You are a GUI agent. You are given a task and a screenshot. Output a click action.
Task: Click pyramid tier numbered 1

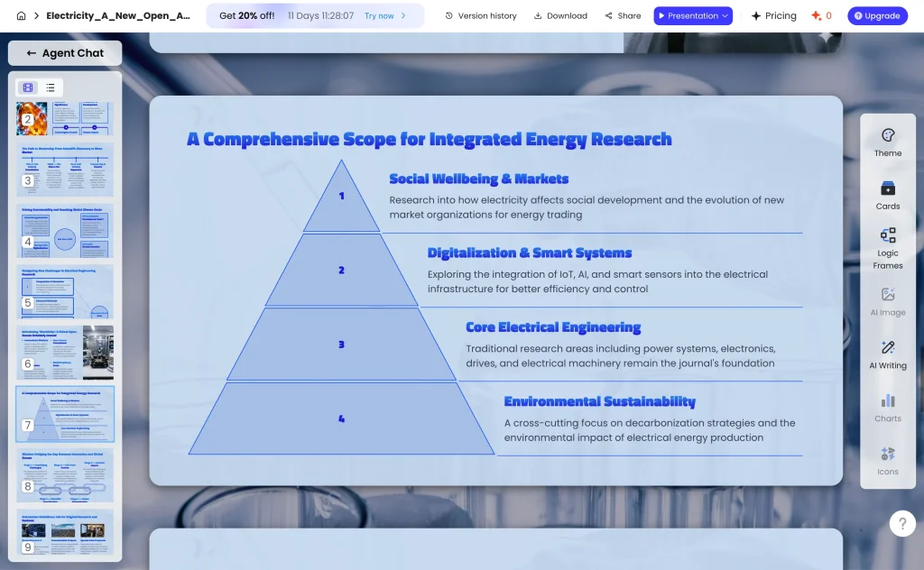click(x=341, y=196)
